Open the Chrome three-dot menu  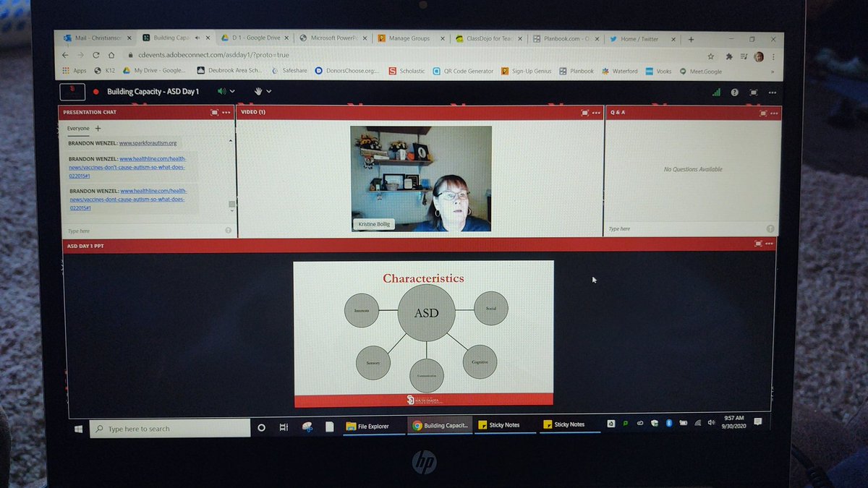click(x=774, y=56)
